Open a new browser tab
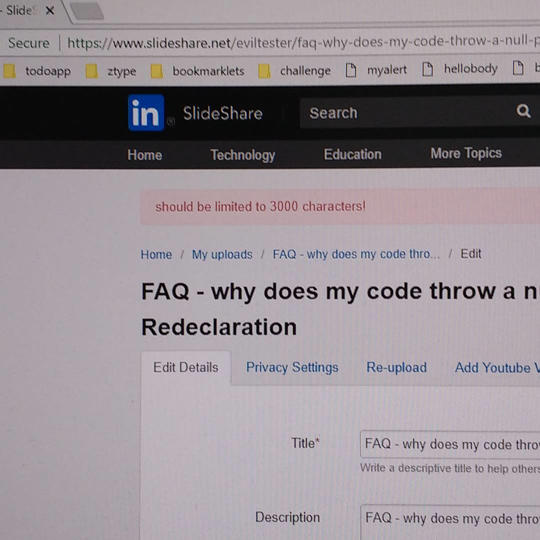540x540 pixels. pos(87,11)
